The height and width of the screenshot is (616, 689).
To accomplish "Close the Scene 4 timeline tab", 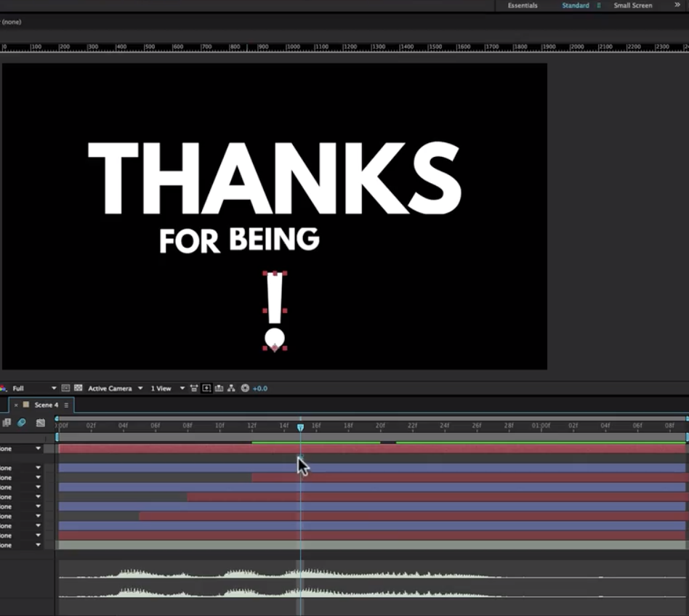I will (x=16, y=405).
